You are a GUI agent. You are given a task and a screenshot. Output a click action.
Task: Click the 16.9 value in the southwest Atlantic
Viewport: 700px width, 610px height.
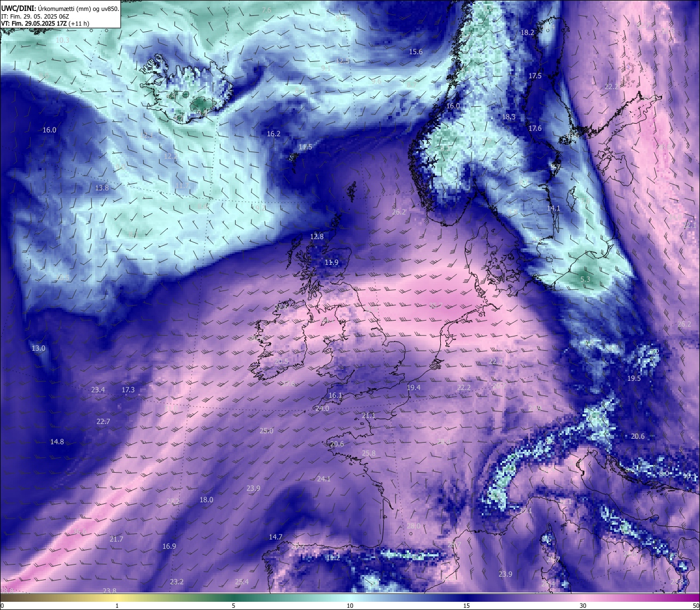[169, 546]
